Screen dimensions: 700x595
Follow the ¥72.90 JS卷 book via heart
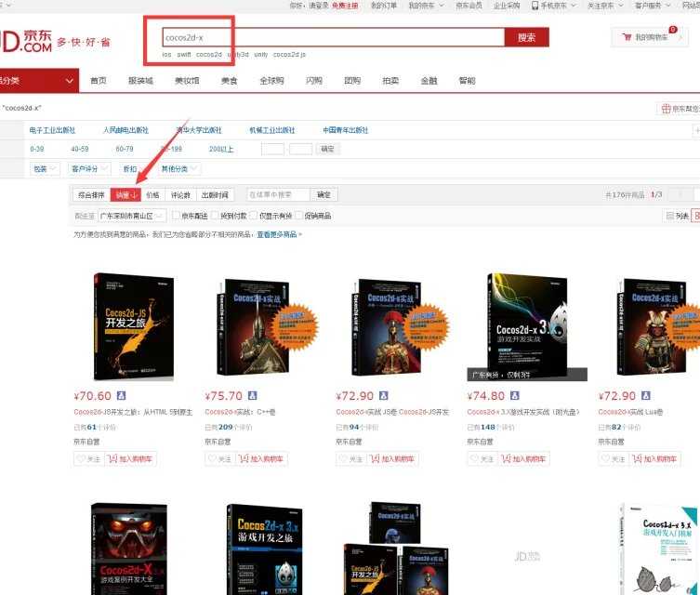tap(351, 459)
